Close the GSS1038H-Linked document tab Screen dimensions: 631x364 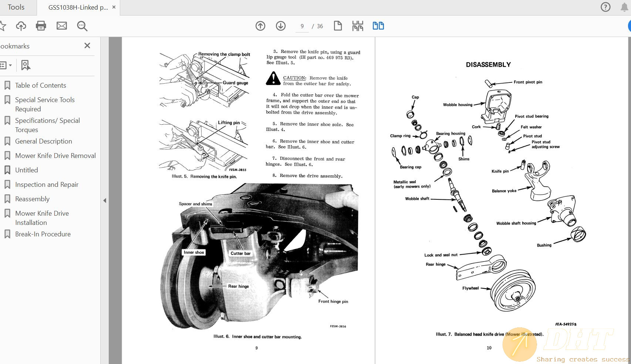[x=114, y=7]
